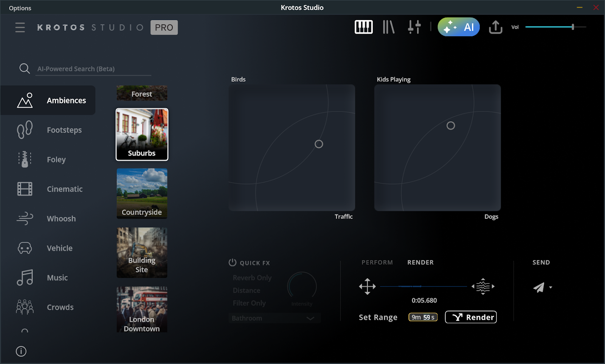This screenshot has height=364, width=605.
Task: Expand the Send dropdown arrow
Action: click(551, 287)
